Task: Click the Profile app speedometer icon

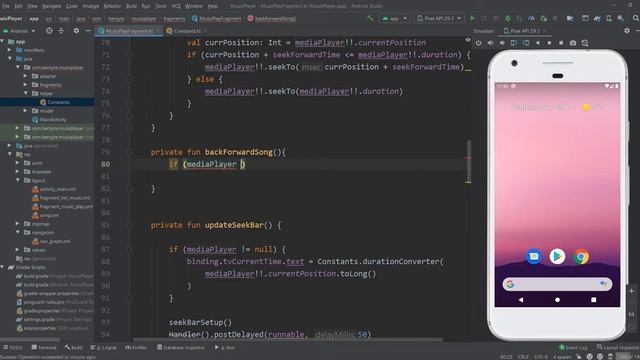Action: pyautogui.click(x=531, y=18)
